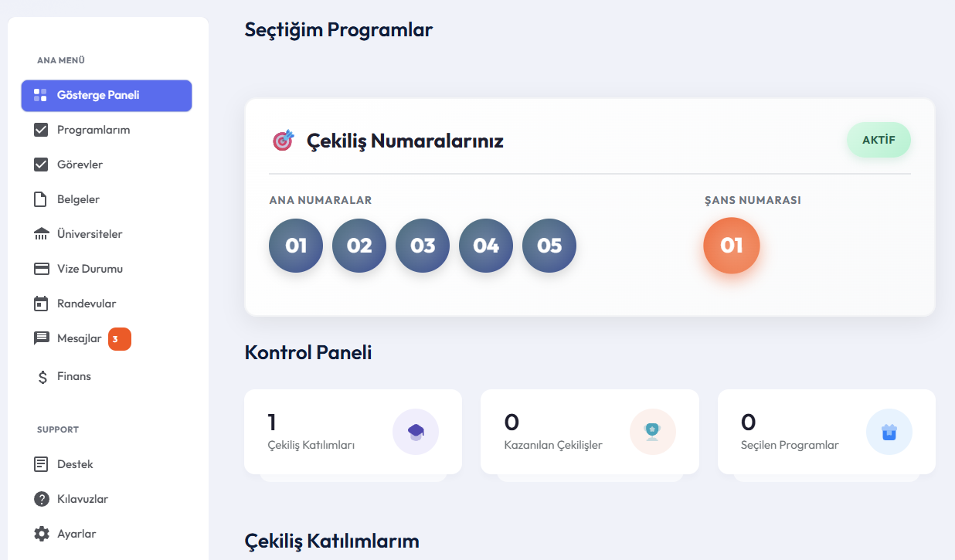
Task: Click the Destek support icon
Action: tap(42, 464)
